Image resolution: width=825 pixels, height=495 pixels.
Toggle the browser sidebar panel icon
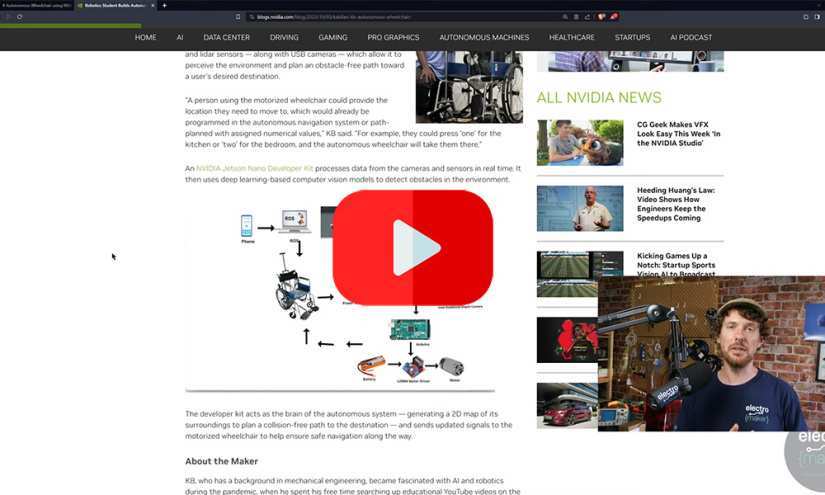[806, 17]
